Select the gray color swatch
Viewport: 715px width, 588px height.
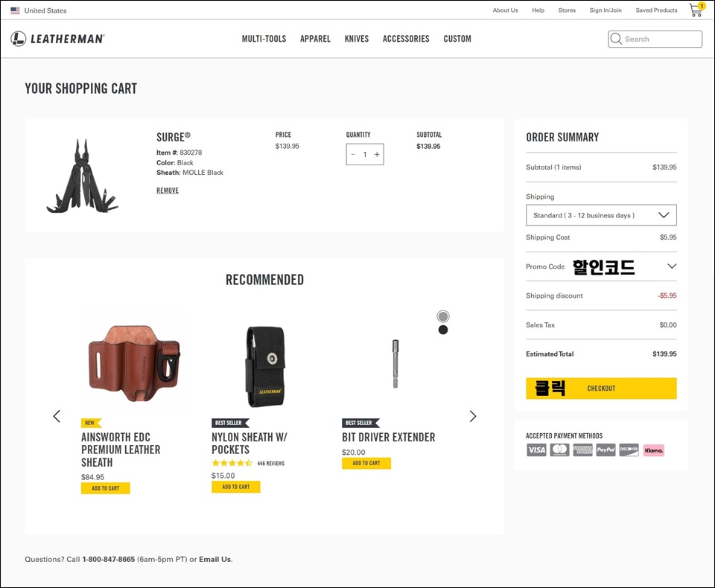pyautogui.click(x=442, y=316)
